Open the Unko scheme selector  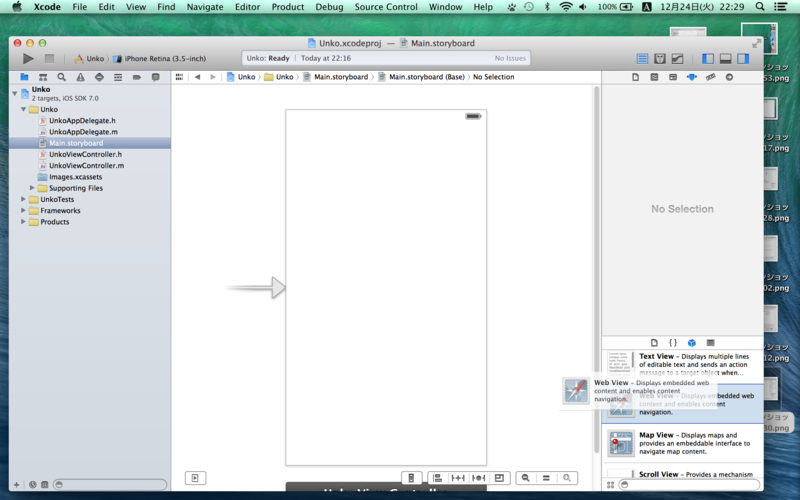click(89, 59)
